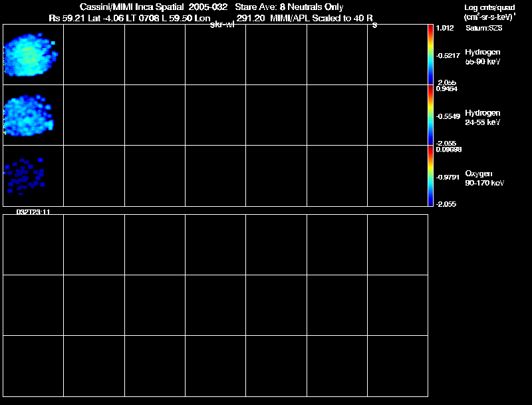Click the bottom color scale bar for Oxygen
This screenshot has width=532, height=405.
(430, 176)
